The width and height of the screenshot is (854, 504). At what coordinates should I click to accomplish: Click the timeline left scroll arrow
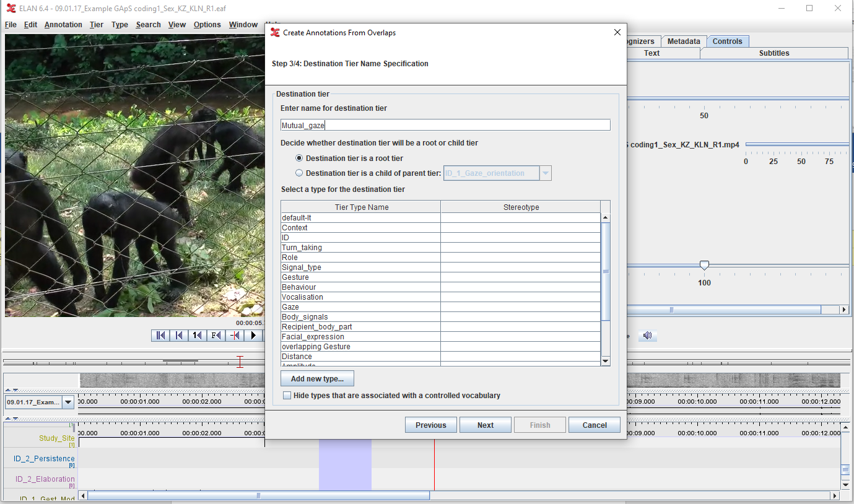[x=84, y=495]
